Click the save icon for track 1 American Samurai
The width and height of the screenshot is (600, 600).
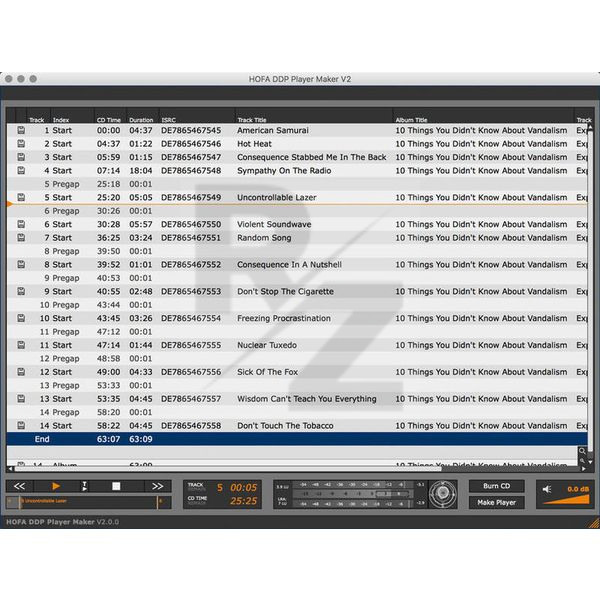click(x=21, y=130)
